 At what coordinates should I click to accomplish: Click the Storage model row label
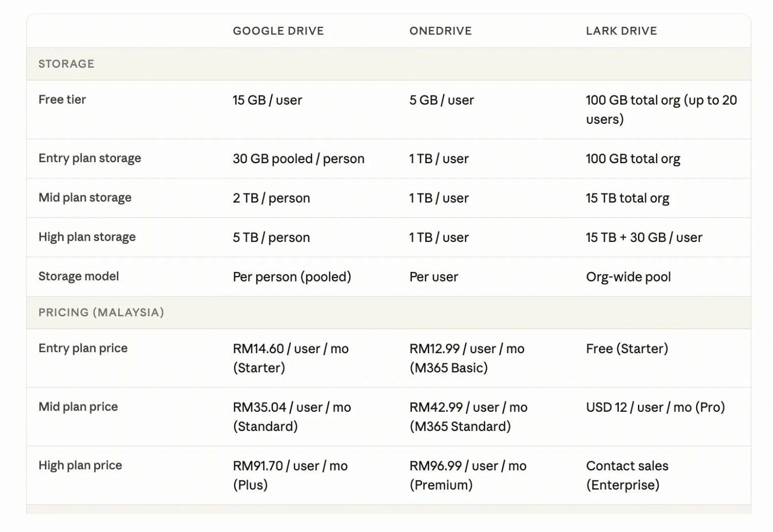[x=78, y=276]
